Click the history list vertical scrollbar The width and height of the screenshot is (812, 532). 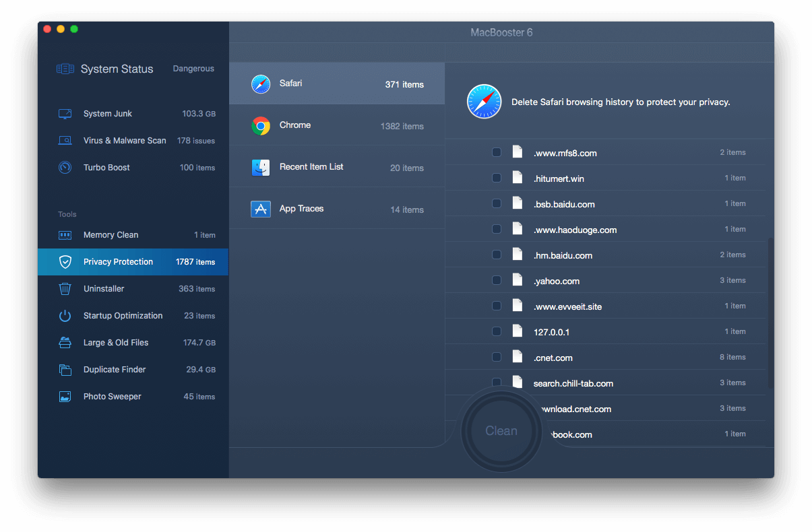tap(771, 310)
